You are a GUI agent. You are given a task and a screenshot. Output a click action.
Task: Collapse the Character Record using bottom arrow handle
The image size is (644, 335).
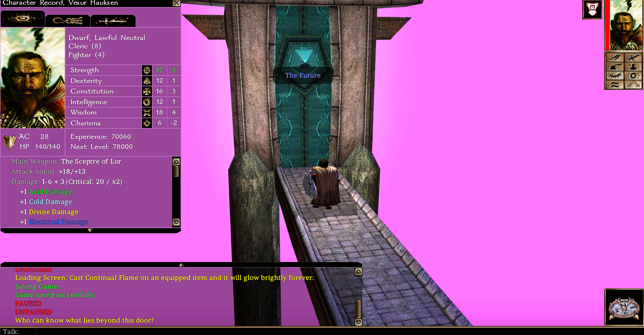pyautogui.click(x=90, y=231)
